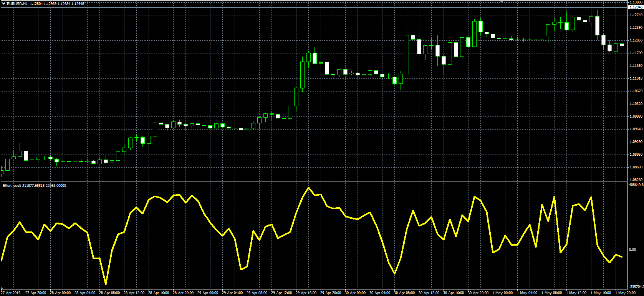The image size is (644, 296).
Task: Click the 30 Apr 00:00 time label
Action: point(355,293)
